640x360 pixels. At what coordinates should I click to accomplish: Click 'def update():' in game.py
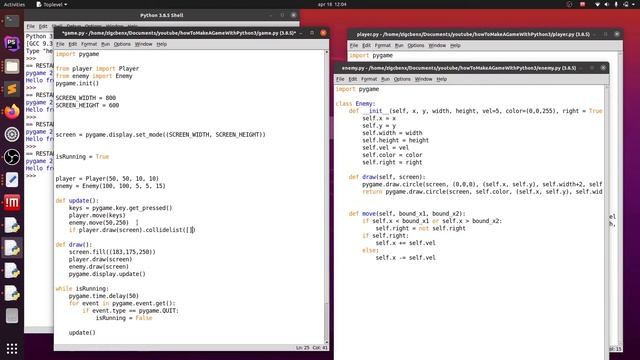click(x=77, y=201)
